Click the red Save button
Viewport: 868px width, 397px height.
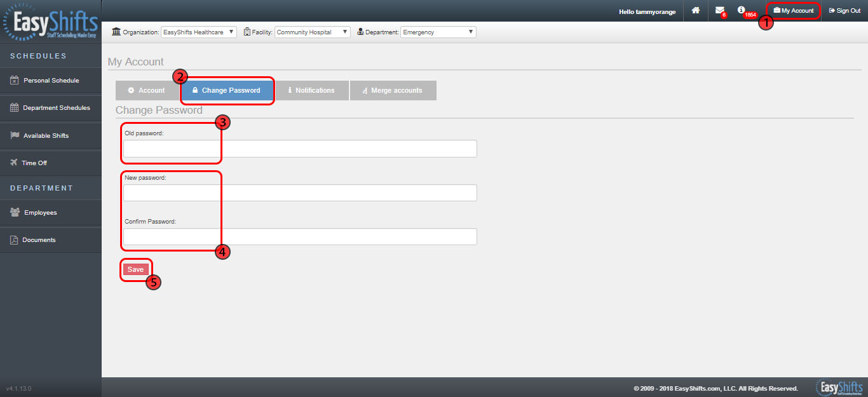(x=135, y=269)
